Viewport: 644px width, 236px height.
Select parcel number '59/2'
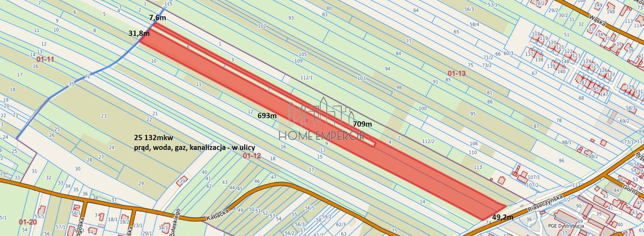[326, 216]
